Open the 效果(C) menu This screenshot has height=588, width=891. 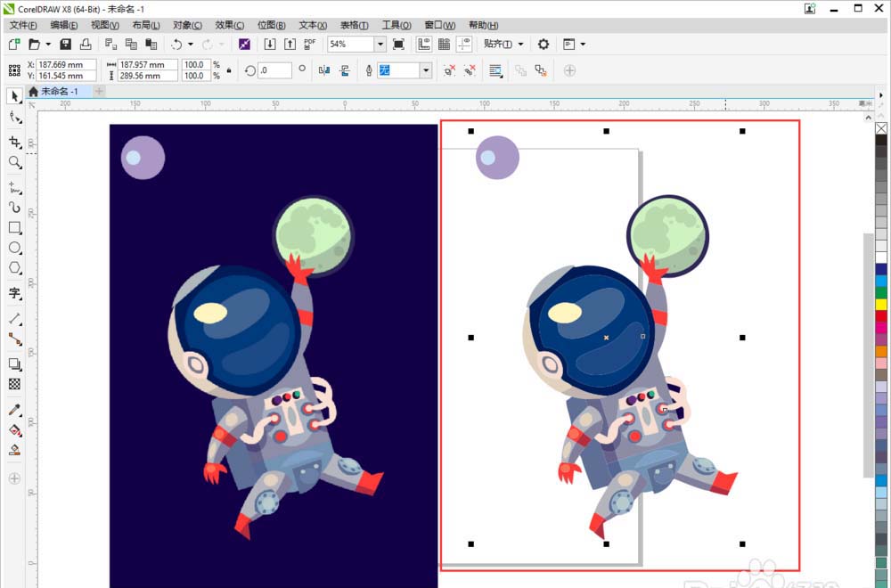tap(229, 25)
